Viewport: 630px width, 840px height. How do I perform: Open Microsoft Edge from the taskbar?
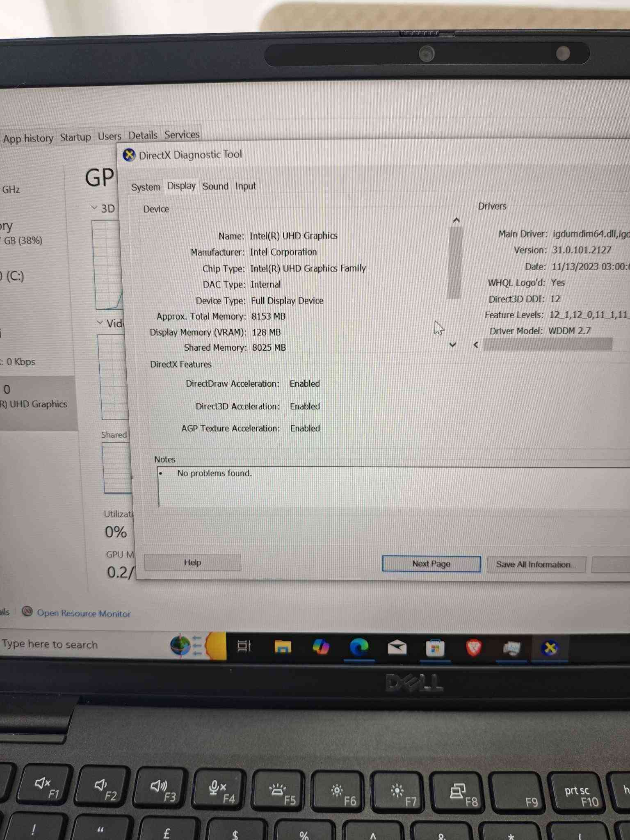[358, 648]
